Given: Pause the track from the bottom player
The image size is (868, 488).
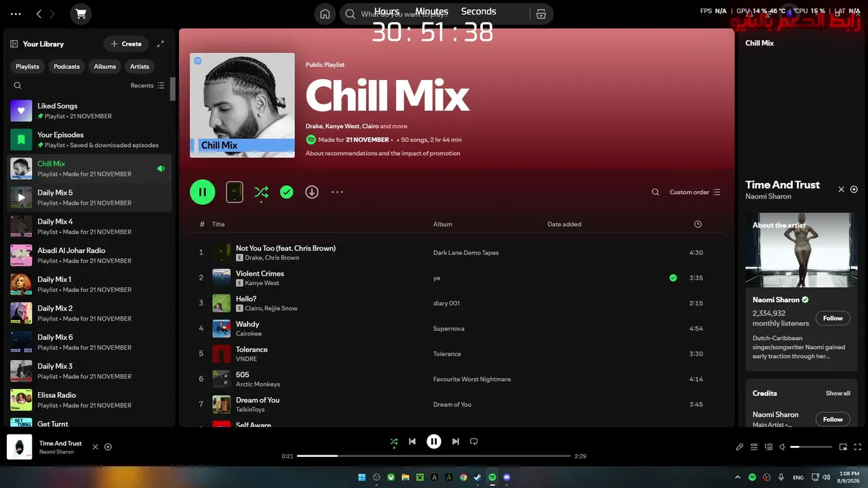Looking at the screenshot, I should [x=434, y=441].
